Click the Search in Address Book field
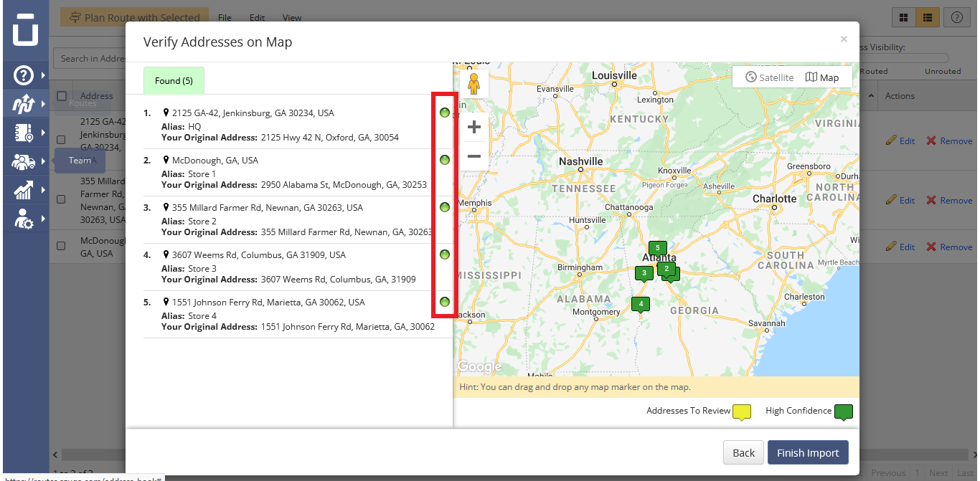Screen dimensions: 980x481 (90, 58)
